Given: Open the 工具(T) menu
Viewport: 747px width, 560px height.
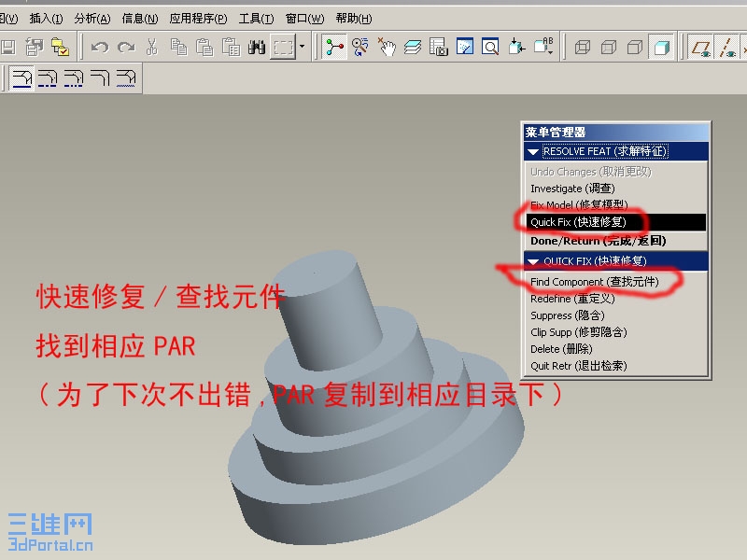Looking at the screenshot, I should pos(256,19).
